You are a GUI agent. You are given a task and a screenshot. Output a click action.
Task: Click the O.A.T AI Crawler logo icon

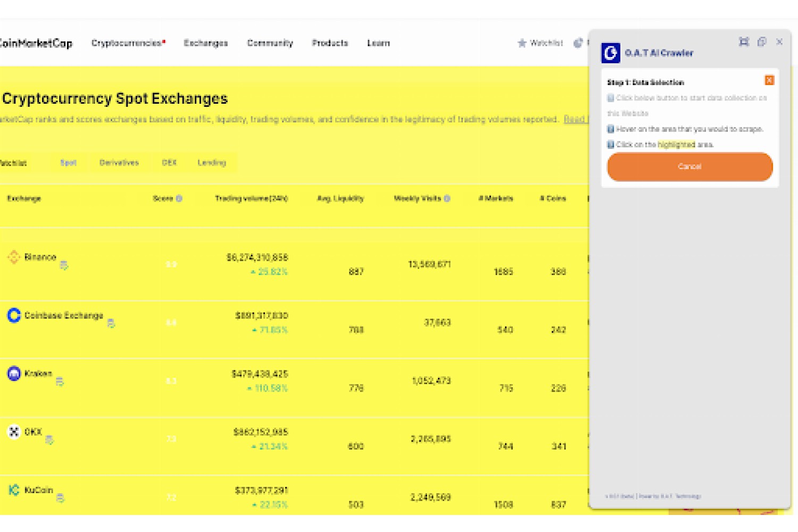[611, 53]
